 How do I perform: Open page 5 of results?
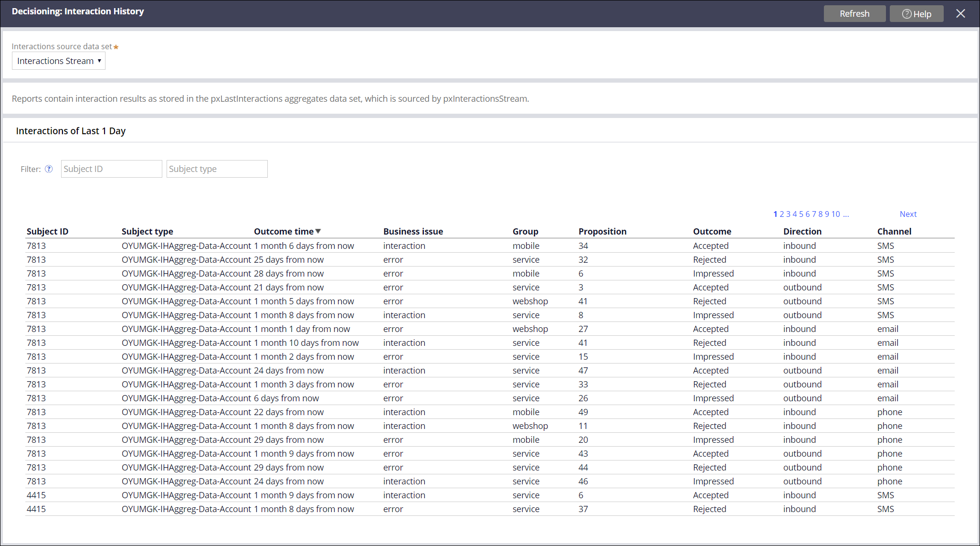click(801, 214)
